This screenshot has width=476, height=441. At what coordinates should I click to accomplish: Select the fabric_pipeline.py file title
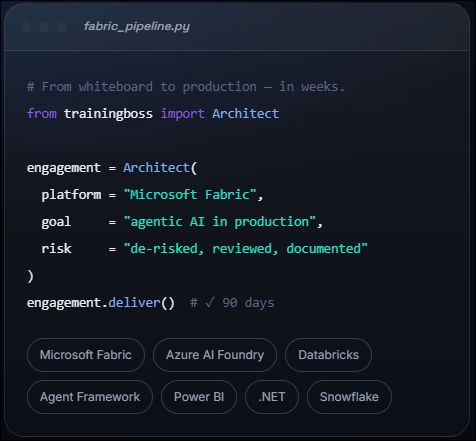[137, 26]
